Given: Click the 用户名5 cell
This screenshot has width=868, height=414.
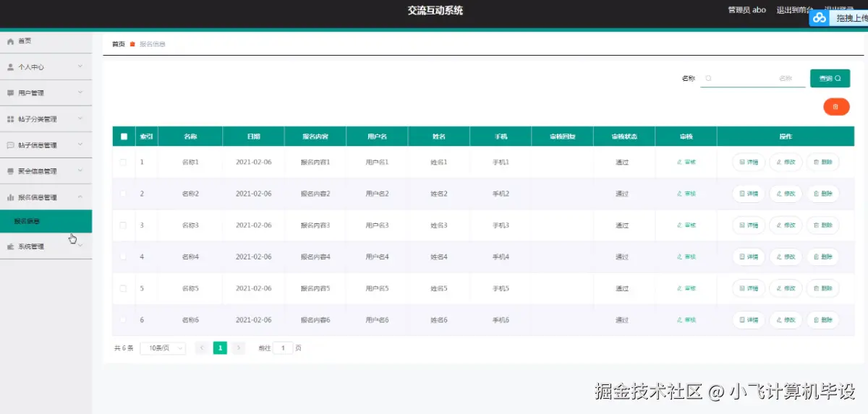Looking at the screenshot, I should click(378, 288).
